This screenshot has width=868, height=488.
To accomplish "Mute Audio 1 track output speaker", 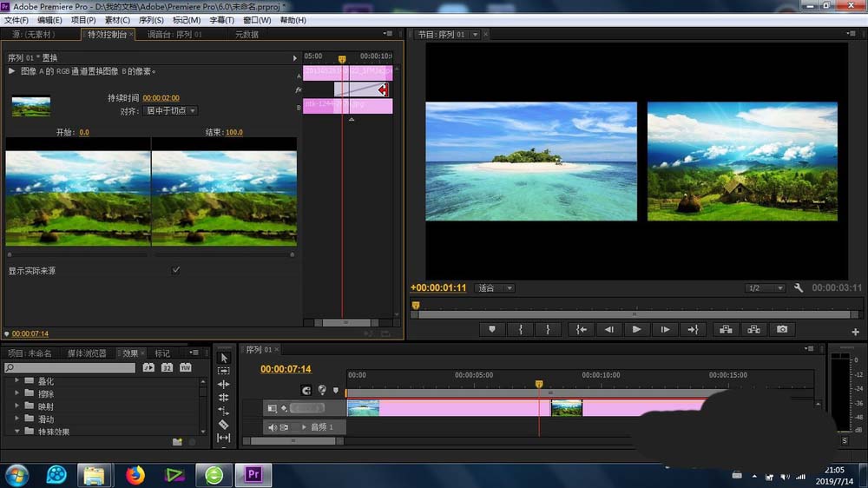I will pos(273,427).
